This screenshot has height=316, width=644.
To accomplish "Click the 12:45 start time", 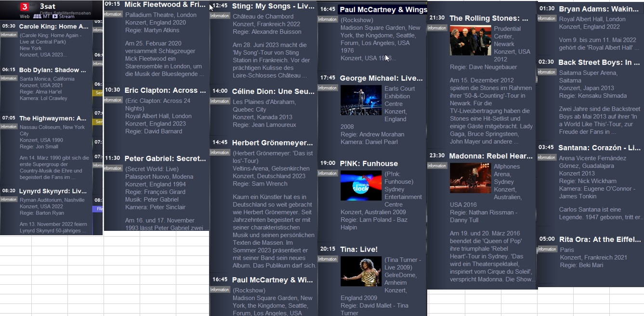I will pos(220,6).
